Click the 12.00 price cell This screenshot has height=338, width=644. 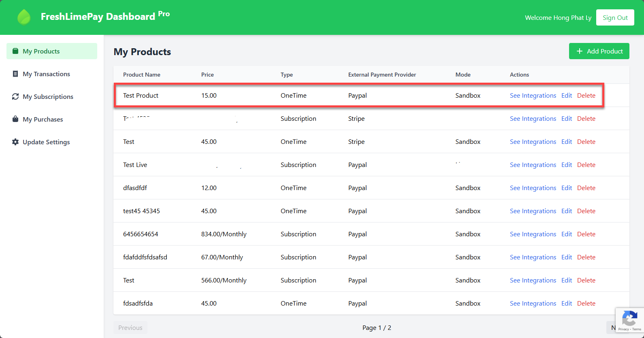click(209, 188)
